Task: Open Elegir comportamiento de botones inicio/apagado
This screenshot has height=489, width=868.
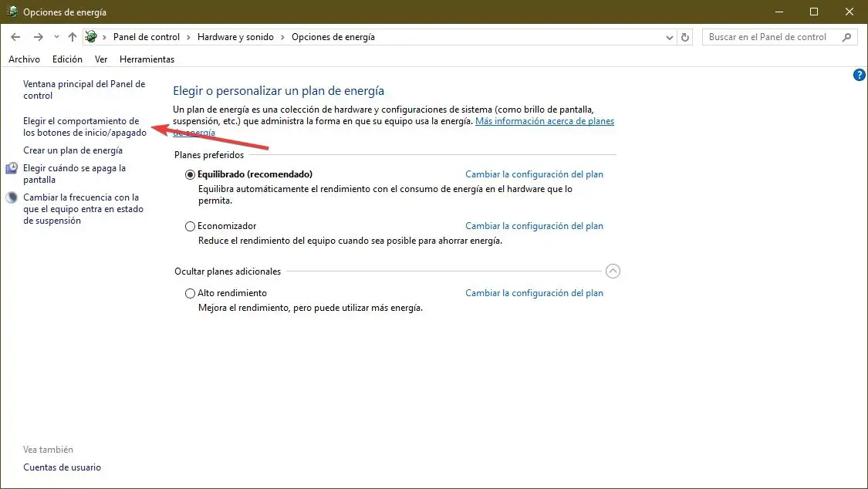Action: pyautogui.click(x=85, y=126)
